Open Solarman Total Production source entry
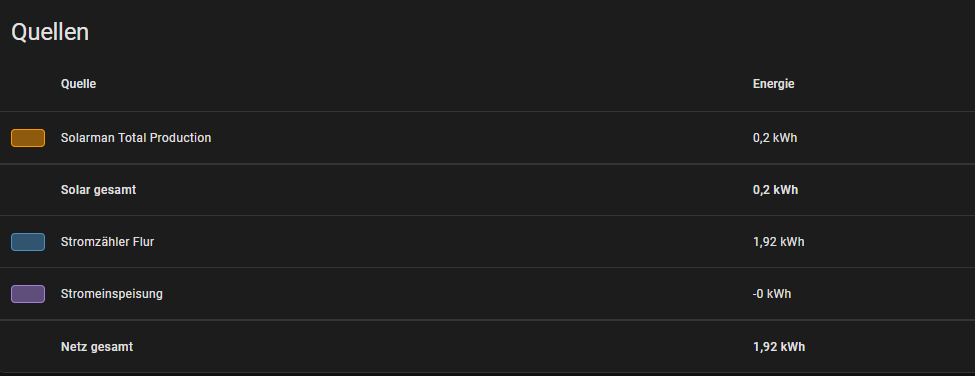The height and width of the screenshot is (376, 975). 488,138
